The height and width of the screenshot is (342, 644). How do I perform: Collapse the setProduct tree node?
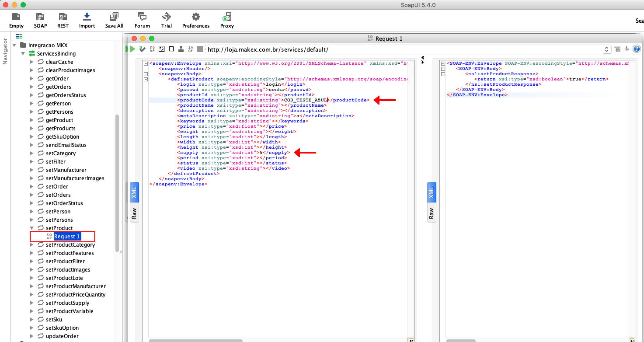tap(31, 228)
